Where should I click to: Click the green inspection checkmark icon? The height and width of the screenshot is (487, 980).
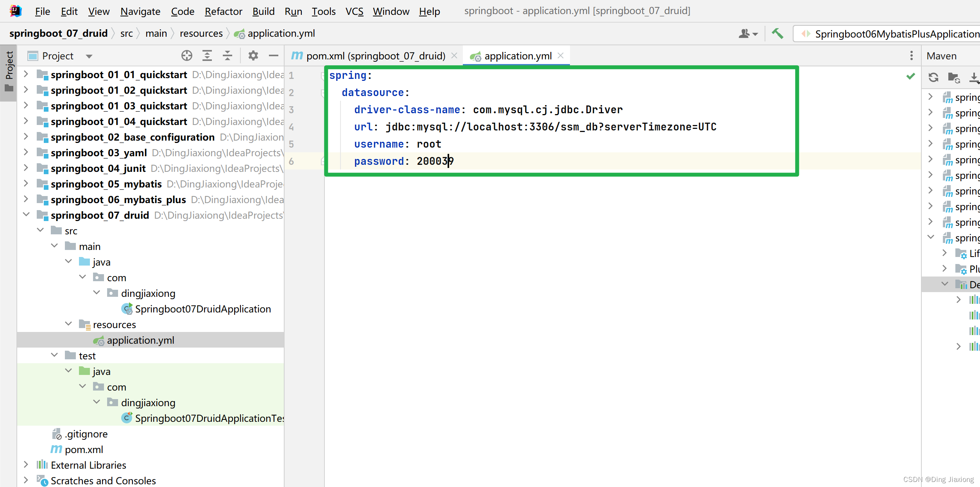(911, 76)
